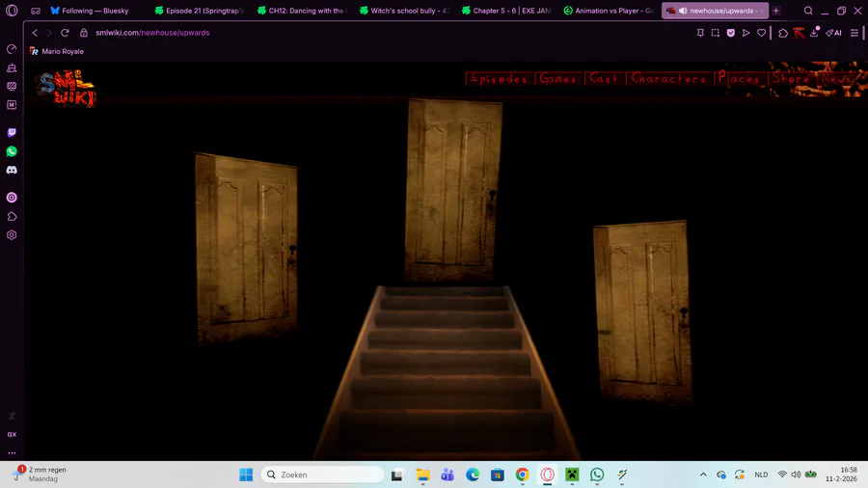The height and width of the screenshot is (488, 868).
Task: Click the staircase image
Action: (446, 373)
